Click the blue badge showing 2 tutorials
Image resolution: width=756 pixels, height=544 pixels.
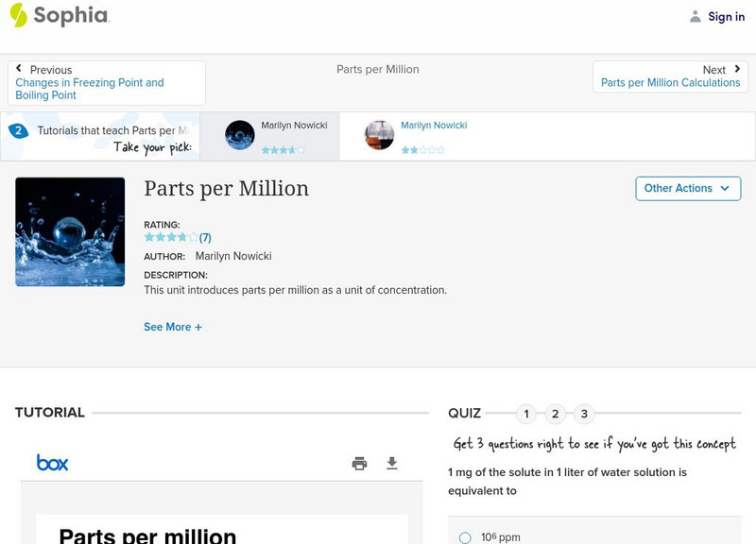tap(21, 133)
